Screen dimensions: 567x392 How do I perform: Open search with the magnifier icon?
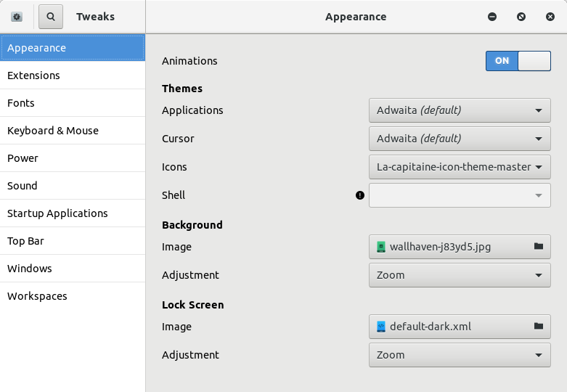(51, 17)
